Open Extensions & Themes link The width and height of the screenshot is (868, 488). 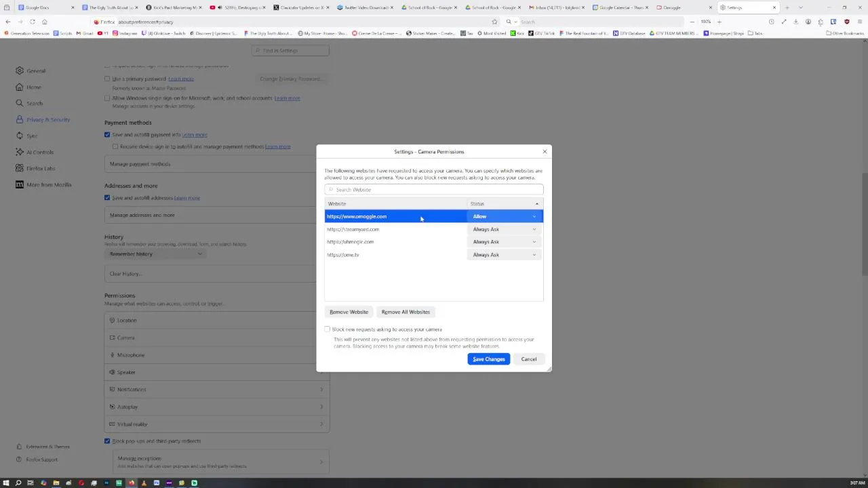click(43, 447)
